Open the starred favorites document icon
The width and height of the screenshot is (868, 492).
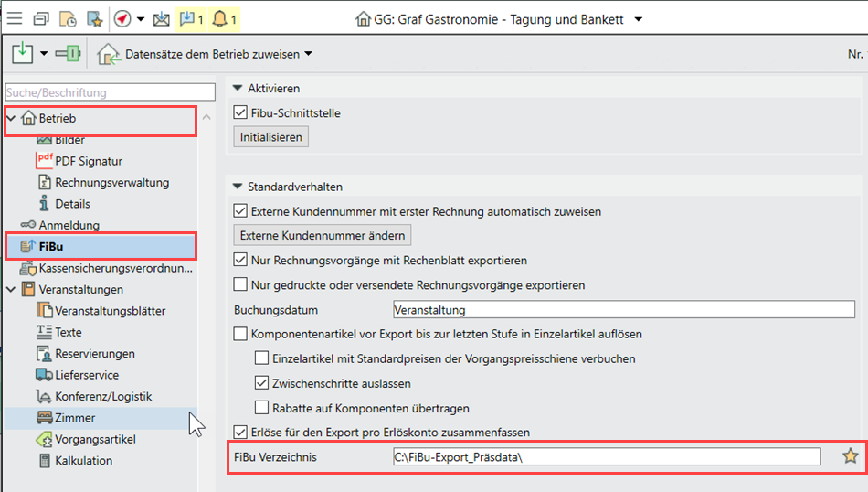coord(94,18)
